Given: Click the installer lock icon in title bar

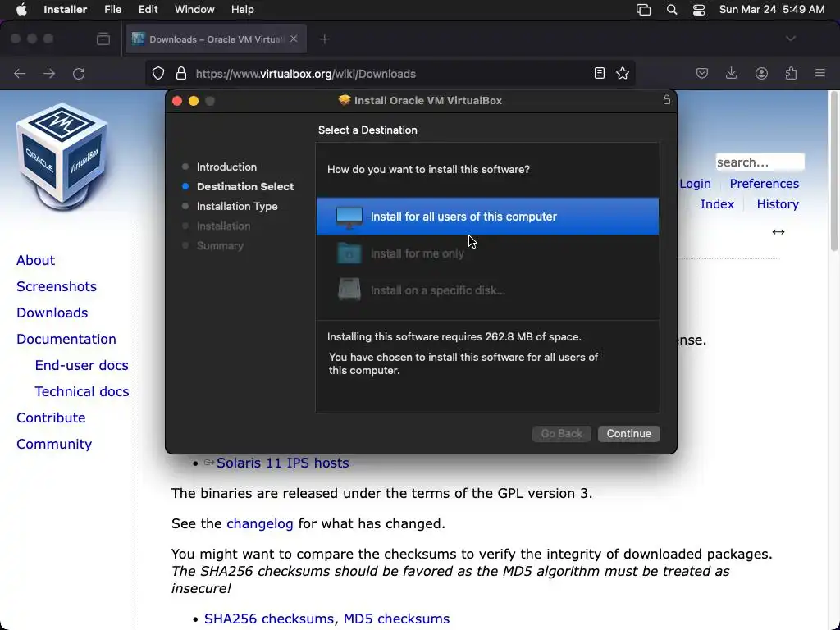Looking at the screenshot, I should (x=666, y=100).
